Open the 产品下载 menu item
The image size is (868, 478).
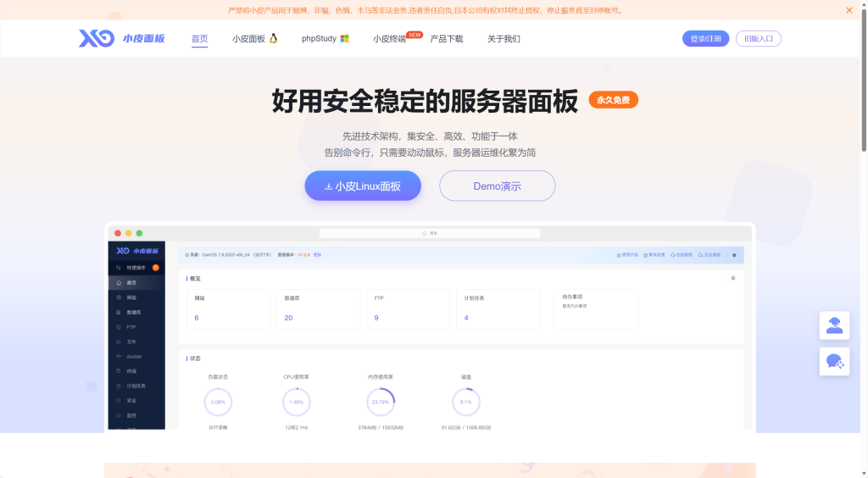tap(446, 38)
